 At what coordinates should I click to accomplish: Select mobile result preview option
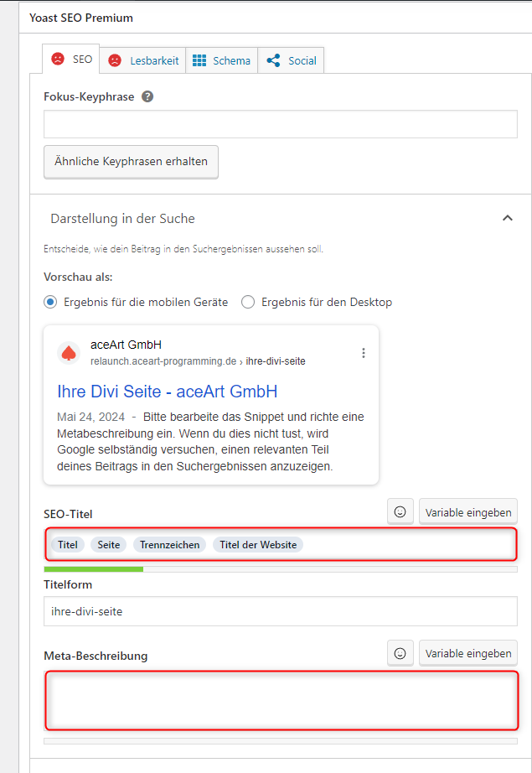[50, 302]
